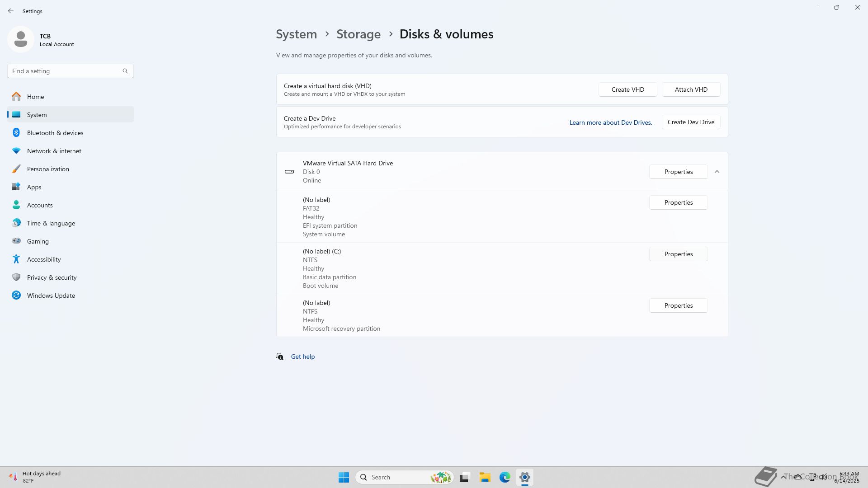Open Network & internet settings
This screenshot has height=488, width=868.
point(54,151)
